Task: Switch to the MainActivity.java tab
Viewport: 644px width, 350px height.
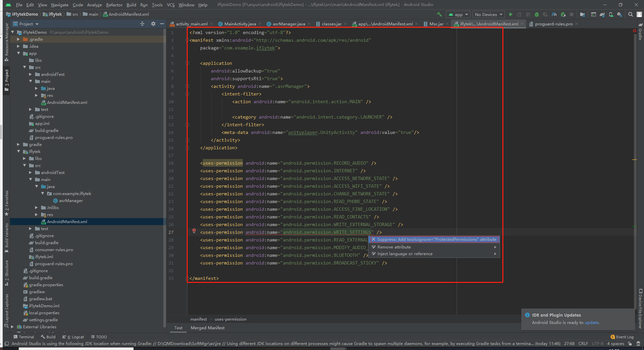Action: [240, 24]
